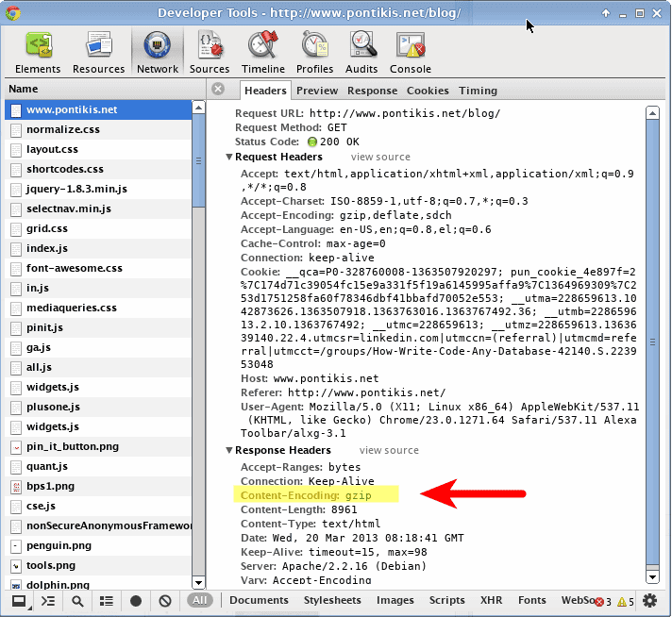
Task: Filter requests by XHR
Action: coord(491,600)
